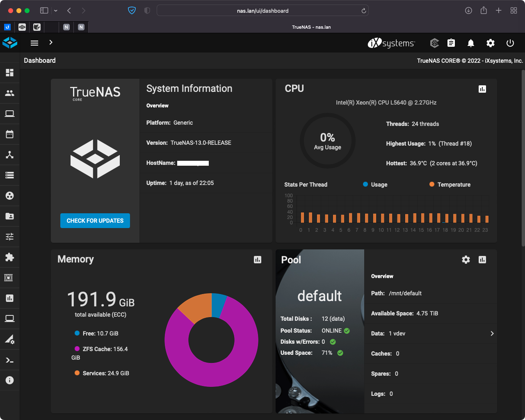Screen dimensions: 525x420
Task: Click the Path /mnt/default text
Action: (x=396, y=293)
